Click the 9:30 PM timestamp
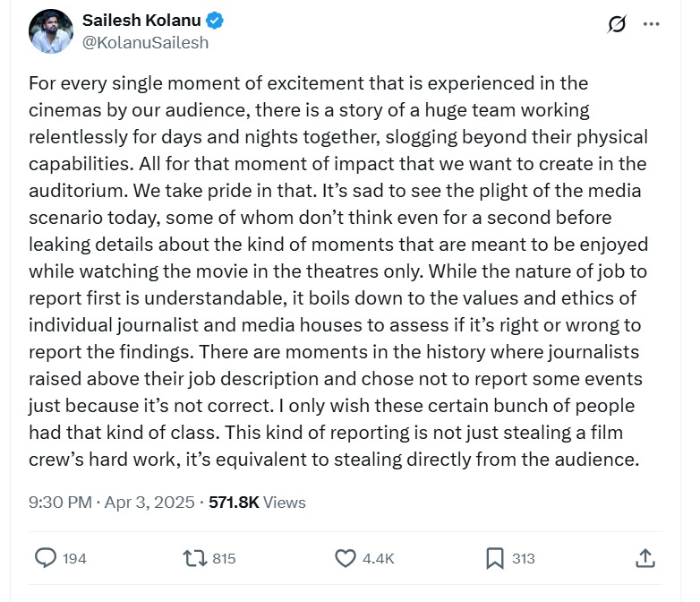This screenshot has height=602, width=700. (x=60, y=503)
